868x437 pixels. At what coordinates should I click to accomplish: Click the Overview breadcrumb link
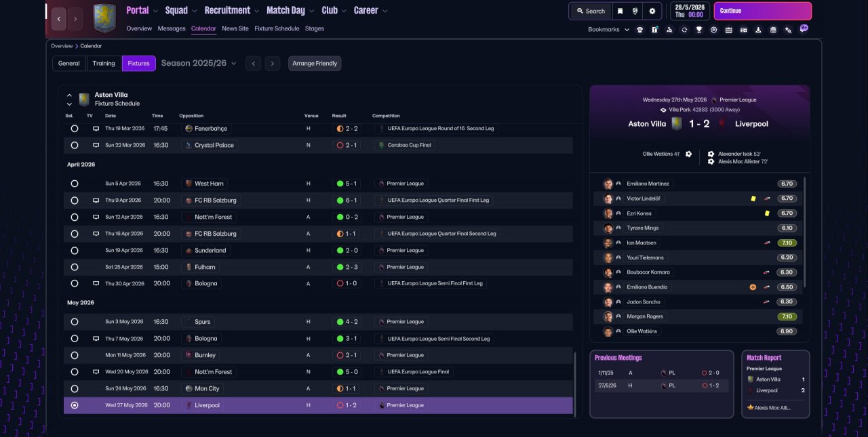click(x=62, y=46)
